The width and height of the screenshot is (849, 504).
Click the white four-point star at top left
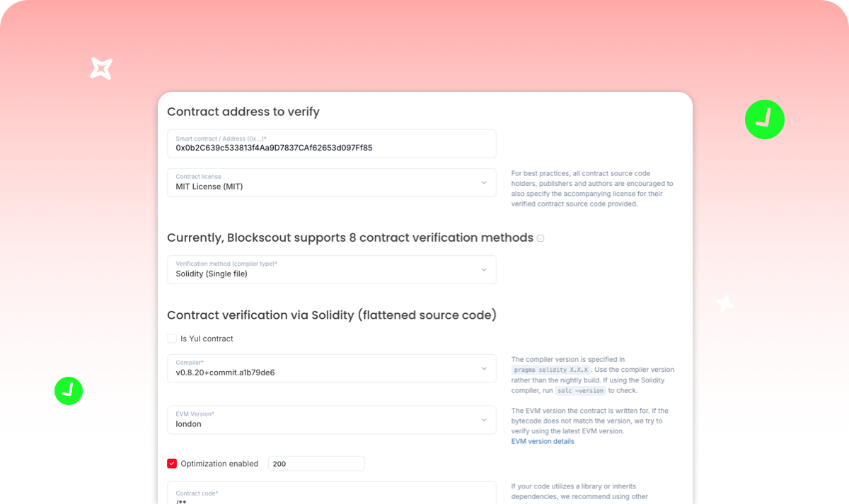101,69
